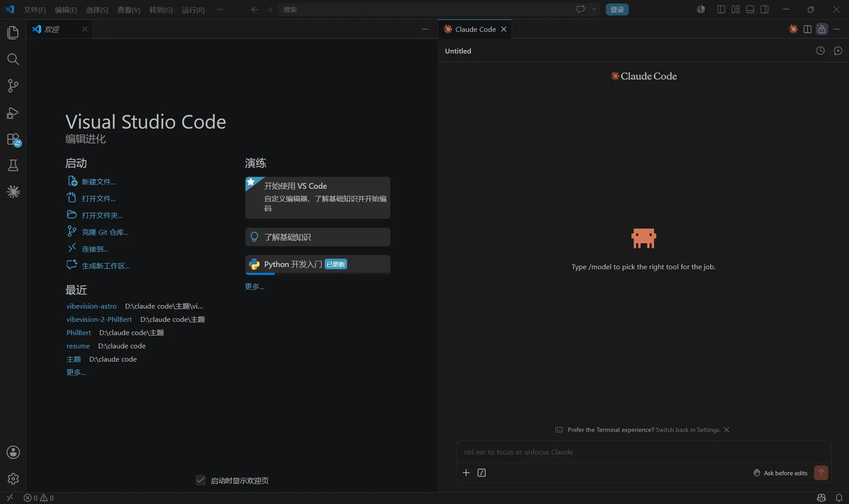849x504 pixels.
Task: View Claude Code session history
Action: pos(820,51)
